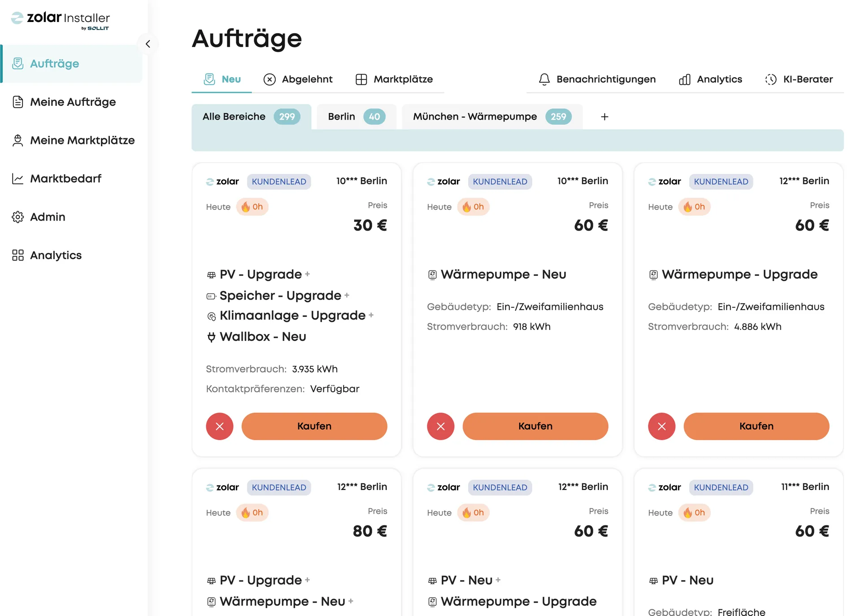This screenshot has width=861, height=616.
Task: Click the Abgelehnt circled-x icon
Action: click(270, 79)
